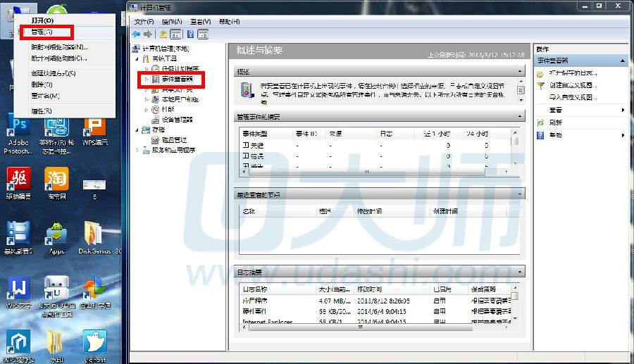The height and width of the screenshot is (364, 634).
Task: Toggle the Show/Hide Action Pane toolbar icon
Action: coord(203,34)
